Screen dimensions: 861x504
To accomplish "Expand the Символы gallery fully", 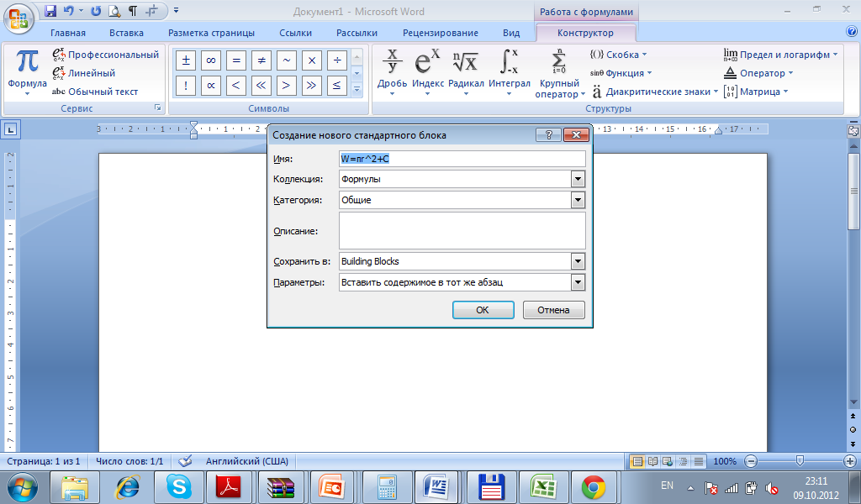I will (357, 89).
